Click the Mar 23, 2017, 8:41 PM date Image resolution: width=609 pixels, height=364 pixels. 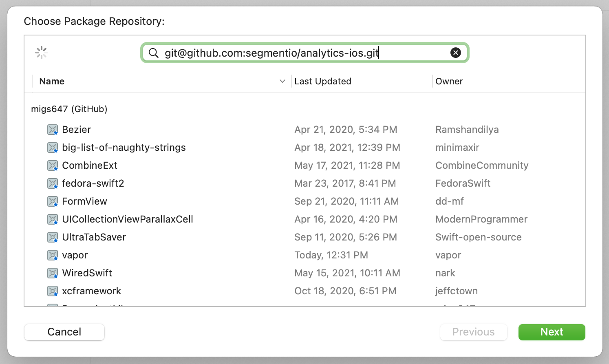click(345, 183)
